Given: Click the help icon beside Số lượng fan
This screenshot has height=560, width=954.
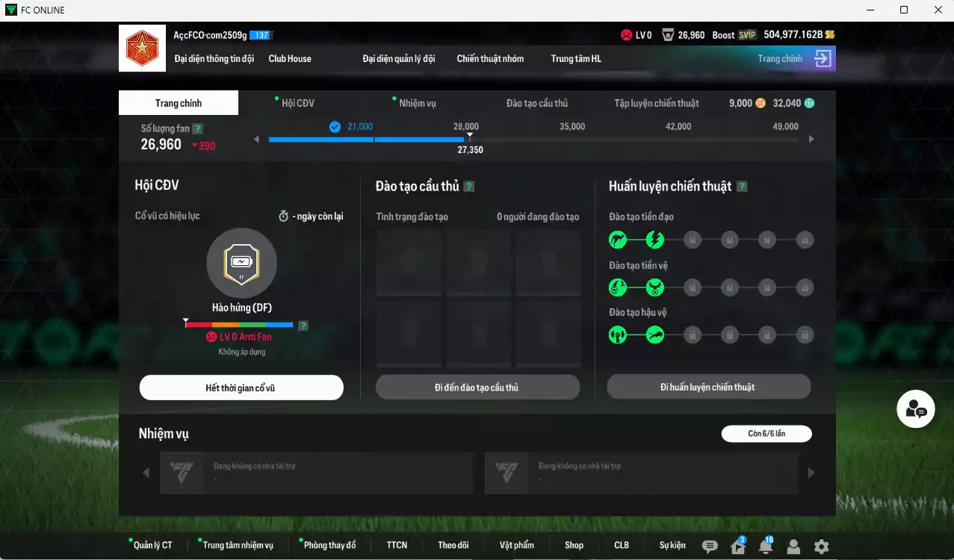Looking at the screenshot, I should (x=197, y=128).
